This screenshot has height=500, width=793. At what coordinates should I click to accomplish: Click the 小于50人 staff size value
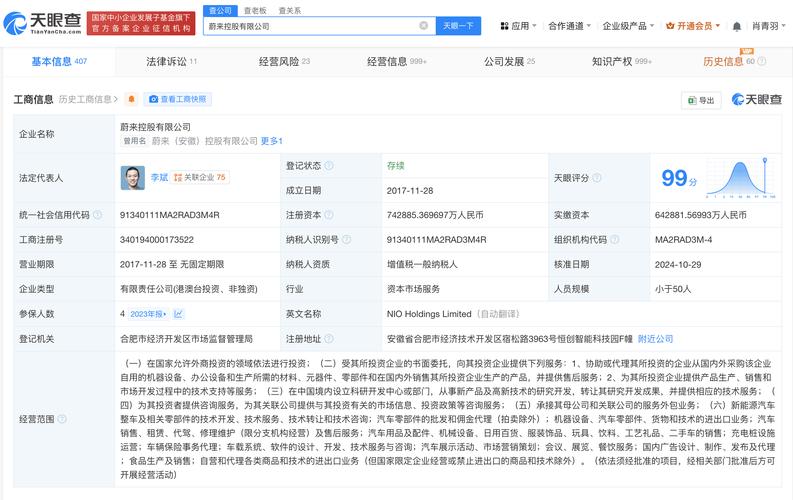pyautogui.click(x=673, y=289)
